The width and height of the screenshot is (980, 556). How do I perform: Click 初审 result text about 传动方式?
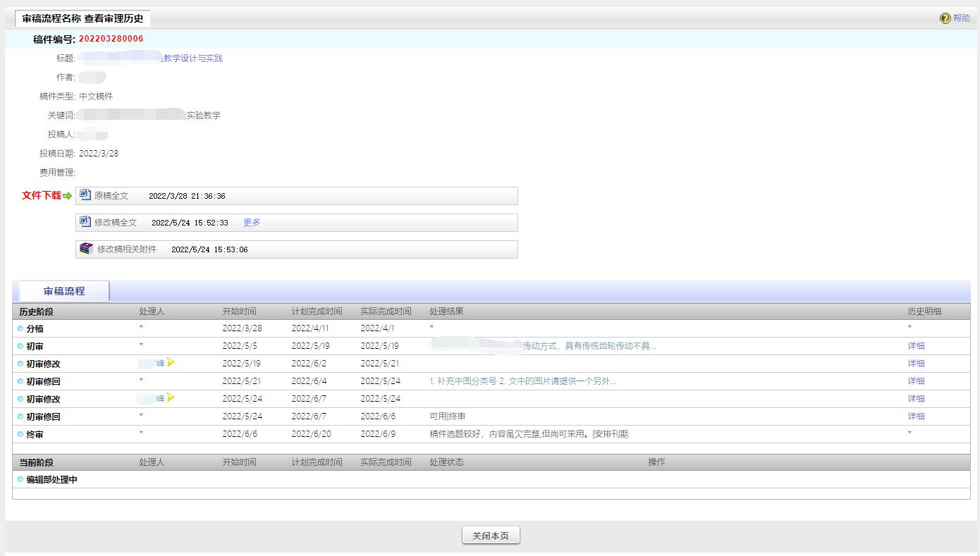click(589, 346)
